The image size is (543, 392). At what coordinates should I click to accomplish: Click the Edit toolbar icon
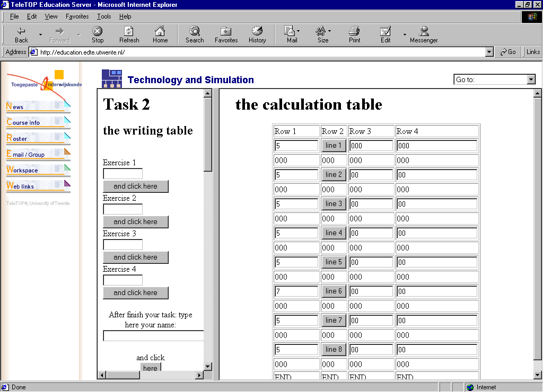[386, 34]
